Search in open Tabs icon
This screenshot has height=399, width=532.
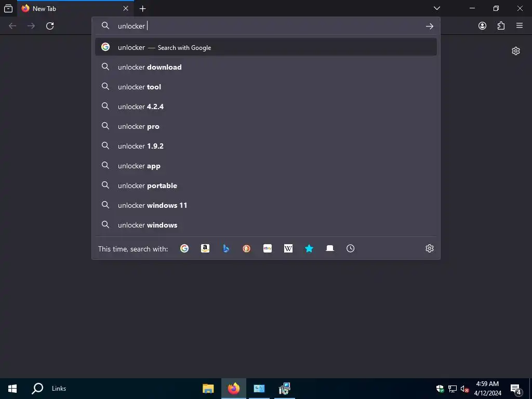330,248
